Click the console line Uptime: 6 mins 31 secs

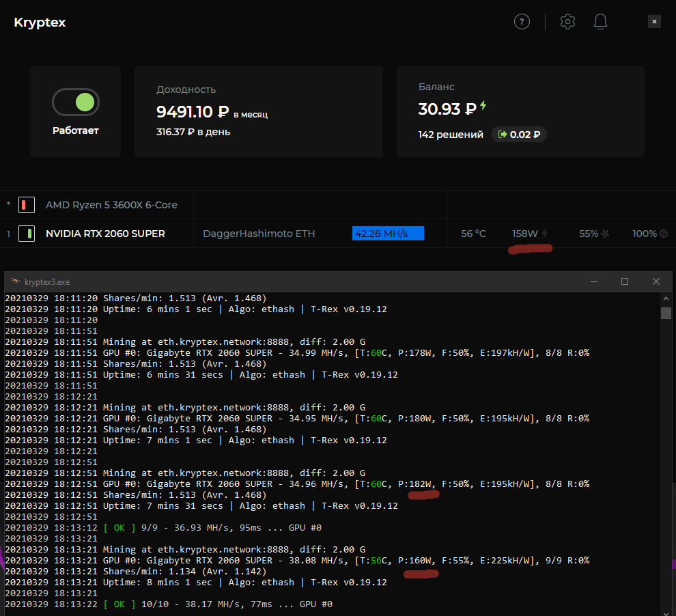tap(201, 375)
